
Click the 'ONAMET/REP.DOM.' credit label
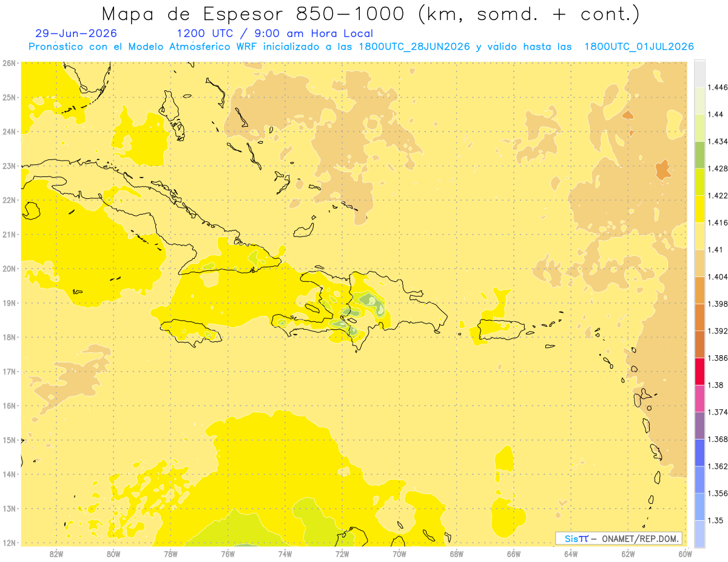(x=641, y=538)
